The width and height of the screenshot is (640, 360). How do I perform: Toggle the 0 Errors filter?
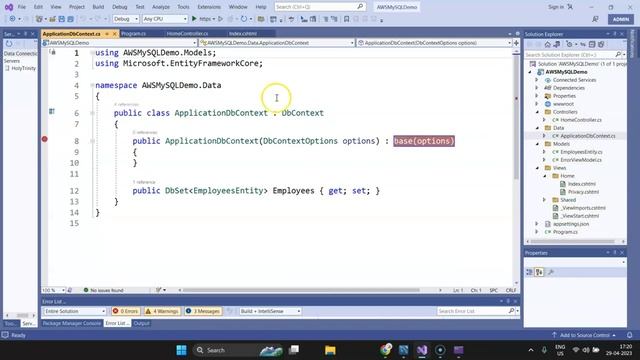(125, 311)
